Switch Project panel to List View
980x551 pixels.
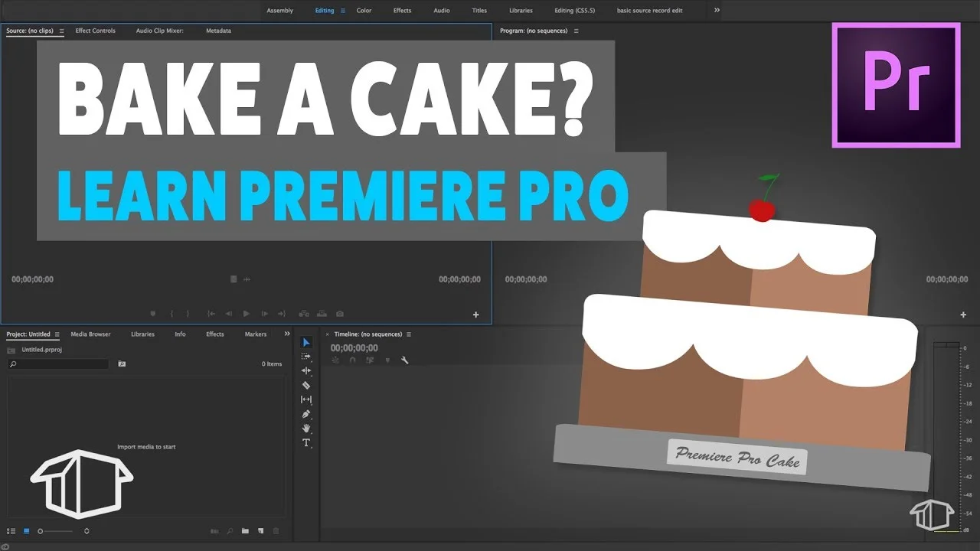click(11, 530)
